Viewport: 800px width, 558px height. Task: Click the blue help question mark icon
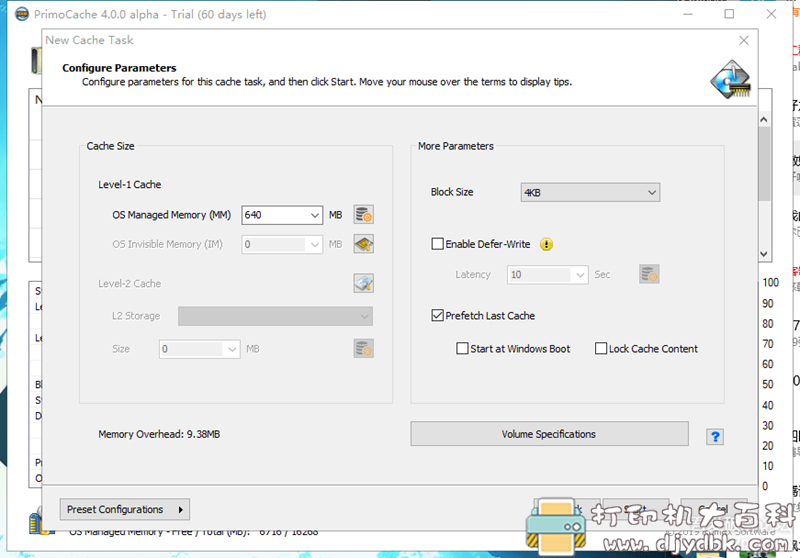coord(715,437)
